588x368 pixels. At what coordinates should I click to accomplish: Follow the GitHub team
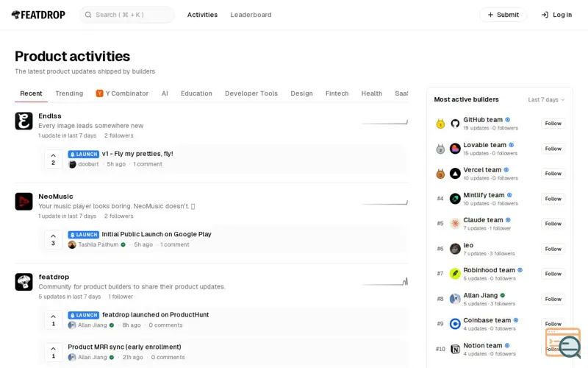[x=553, y=123]
